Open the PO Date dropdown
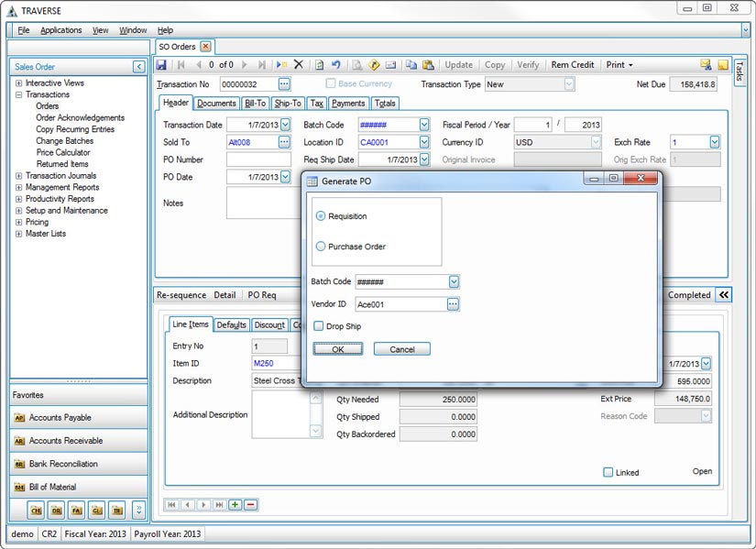756x549 pixels. 285,177
